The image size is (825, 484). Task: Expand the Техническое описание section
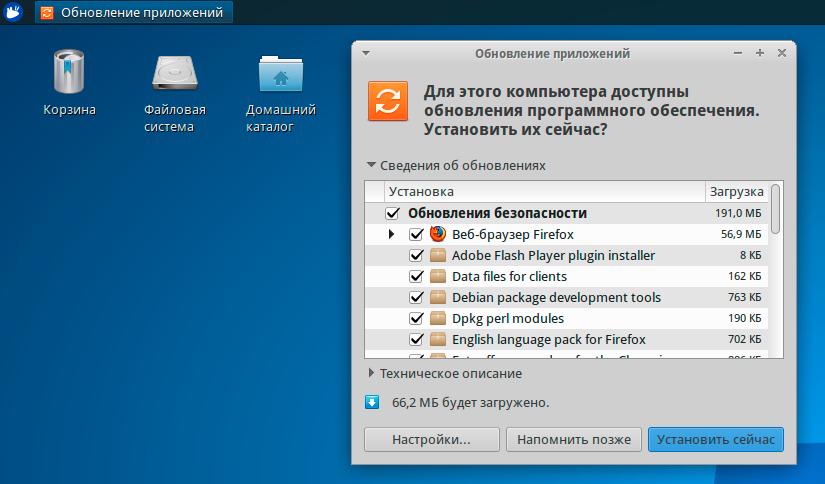point(371,373)
